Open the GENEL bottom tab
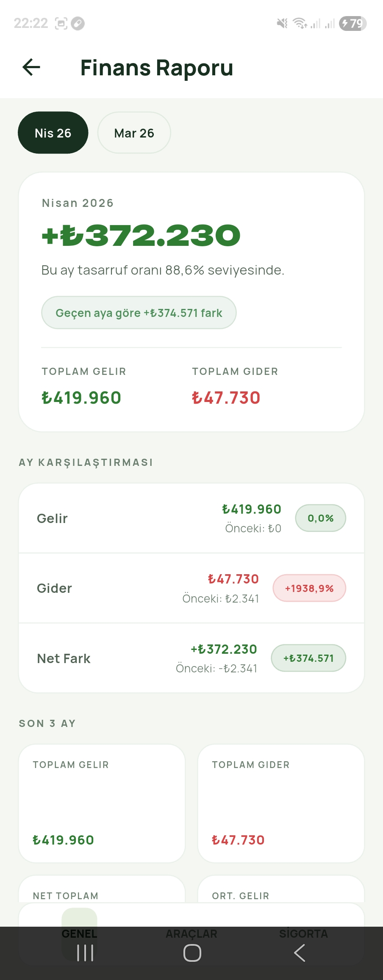The width and height of the screenshot is (383, 980). (79, 933)
